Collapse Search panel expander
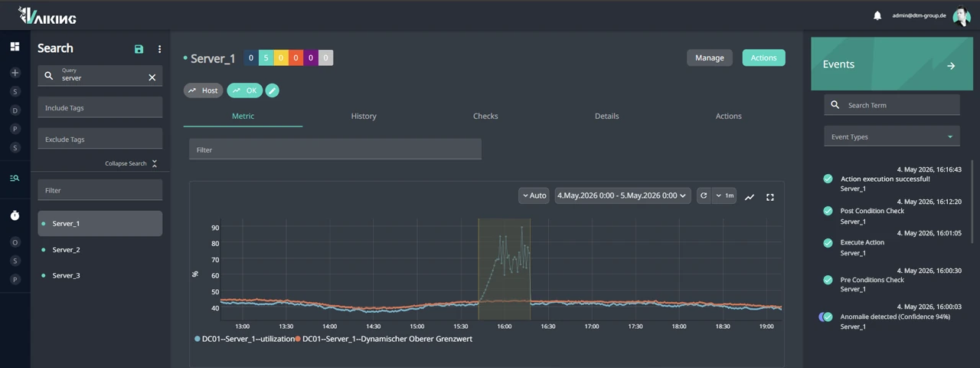This screenshot has width=980, height=368. click(132, 163)
